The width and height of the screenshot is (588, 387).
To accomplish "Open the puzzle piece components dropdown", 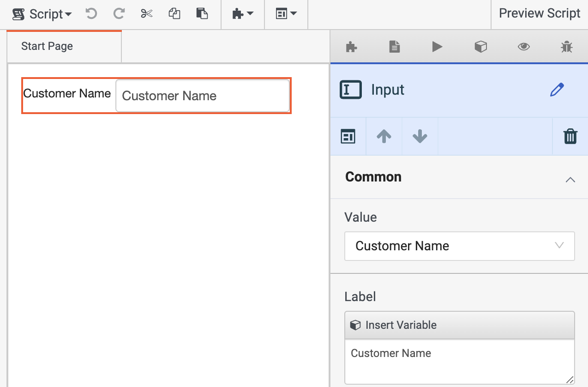I will [x=243, y=14].
